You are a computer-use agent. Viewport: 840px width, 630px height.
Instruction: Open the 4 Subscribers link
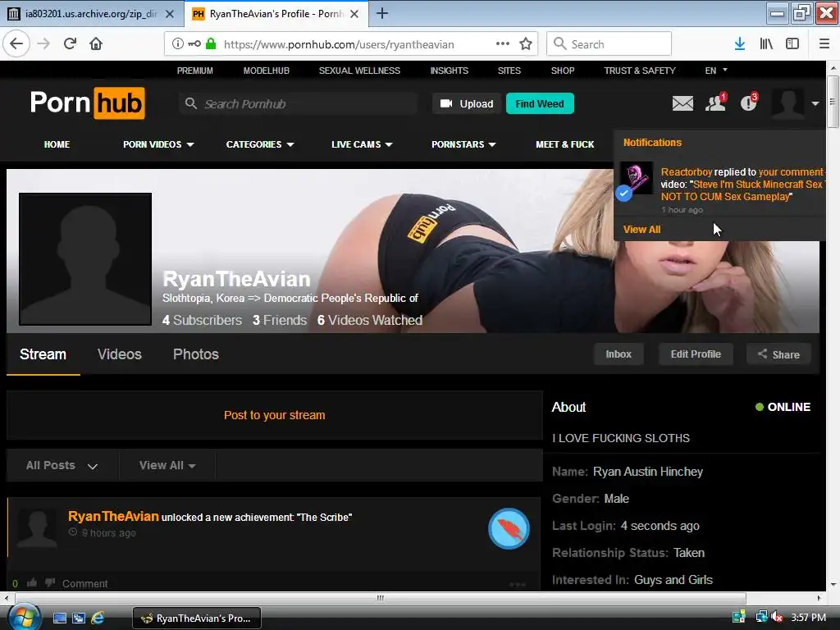pos(202,321)
